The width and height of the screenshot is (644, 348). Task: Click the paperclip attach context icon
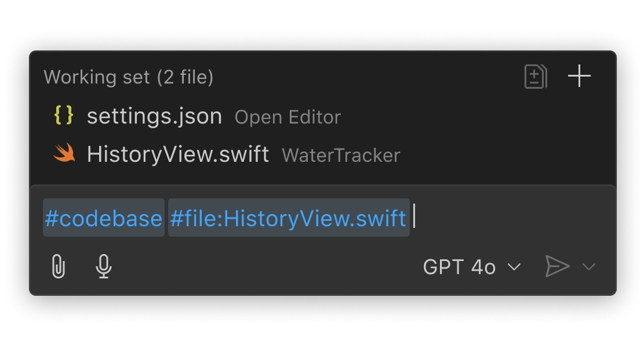[59, 266]
